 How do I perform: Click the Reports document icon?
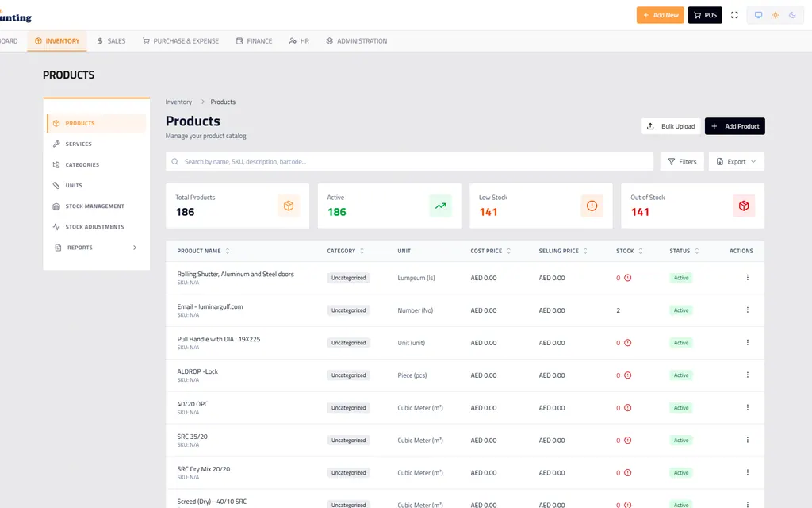(x=58, y=248)
